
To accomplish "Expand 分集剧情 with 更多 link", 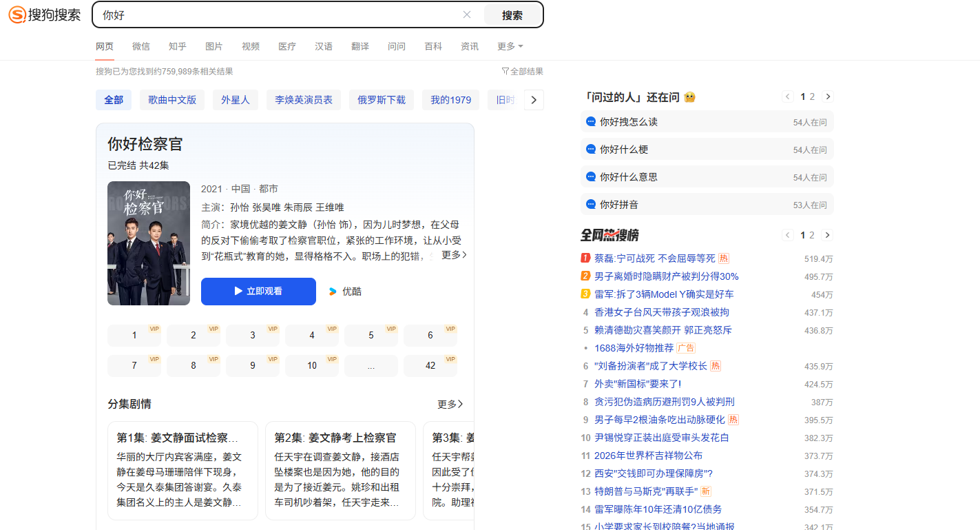I will 450,404.
